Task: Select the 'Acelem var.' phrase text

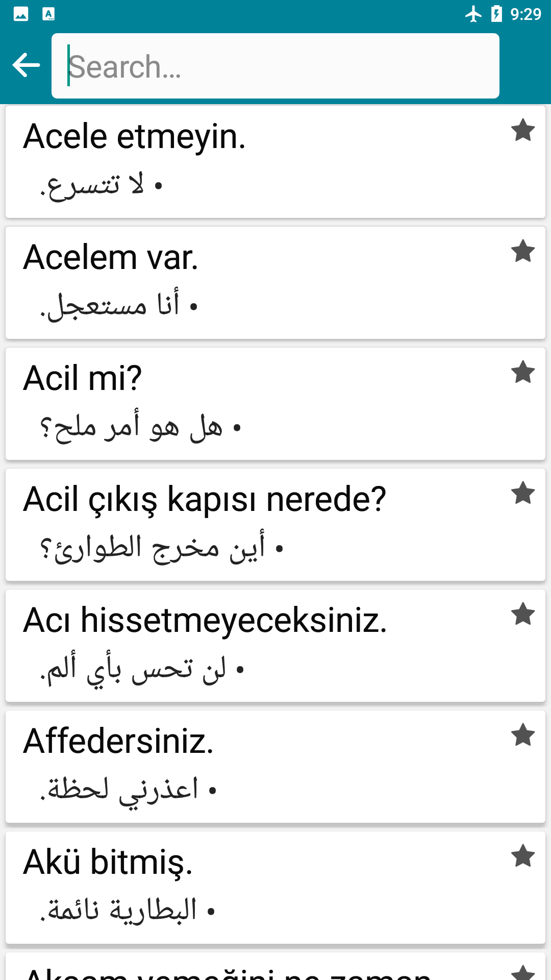Action: coord(111,257)
